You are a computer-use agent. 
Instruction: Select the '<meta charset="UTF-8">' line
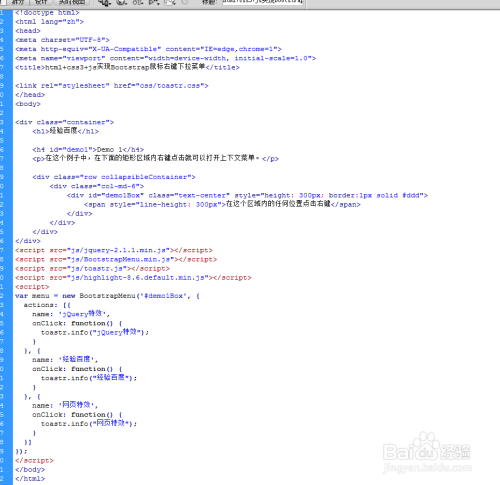(62, 40)
